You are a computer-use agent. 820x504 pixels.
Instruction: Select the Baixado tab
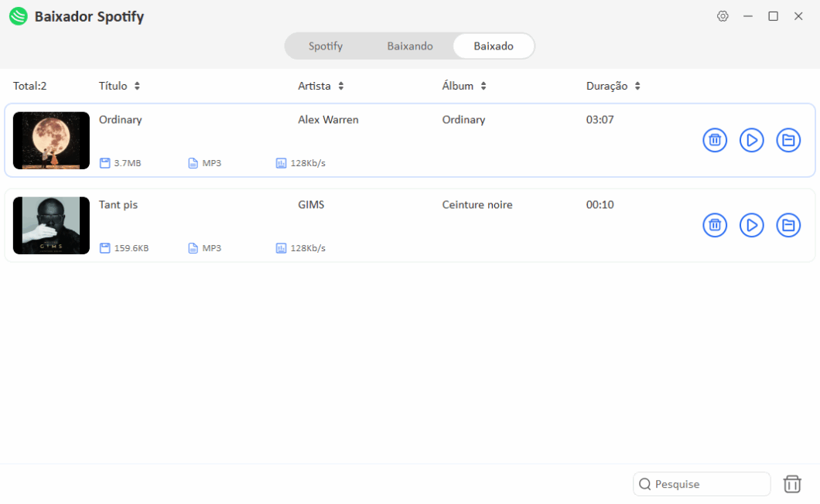click(494, 46)
